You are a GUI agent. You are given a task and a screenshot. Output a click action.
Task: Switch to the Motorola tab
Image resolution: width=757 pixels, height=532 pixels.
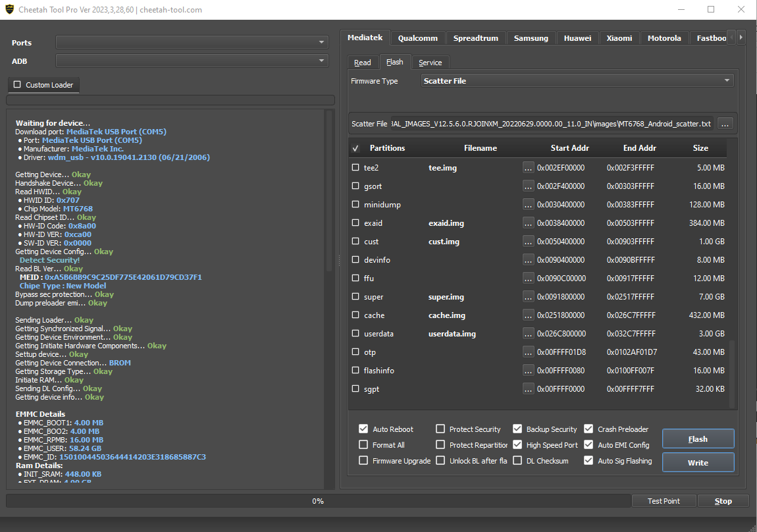664,38
